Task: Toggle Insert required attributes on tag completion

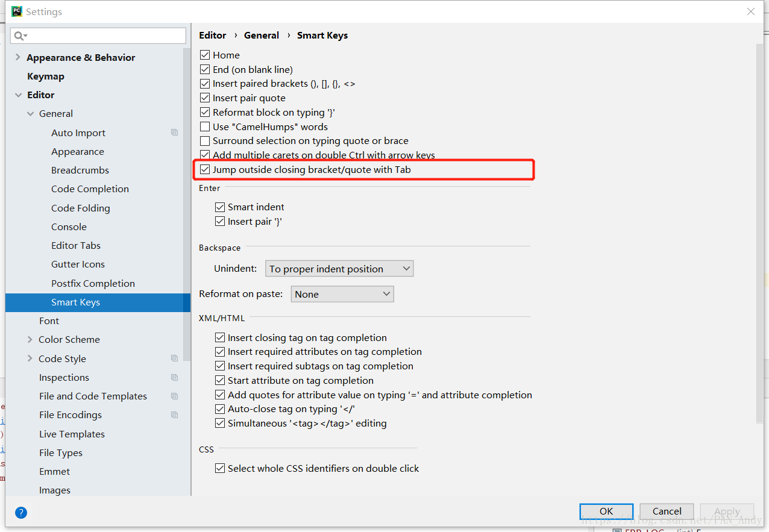Action: [x=220, y=351]
